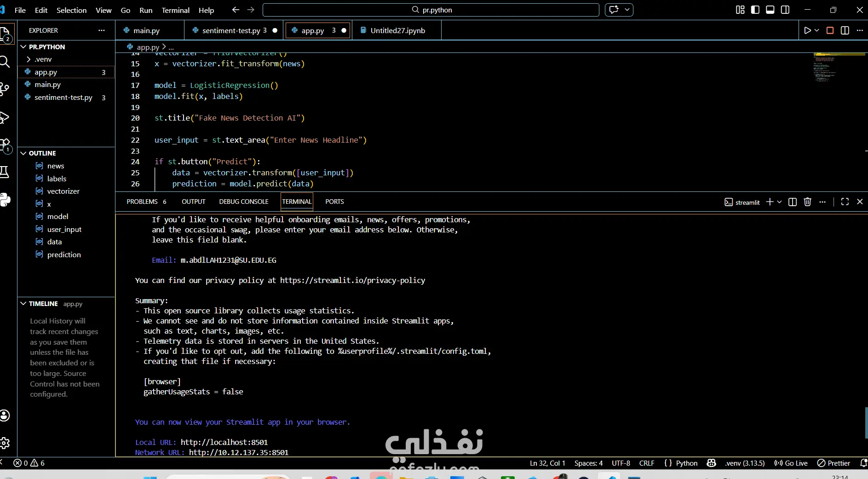Click the Prettier status bar button
Screen dimensions: 868x479
point(834,463)
